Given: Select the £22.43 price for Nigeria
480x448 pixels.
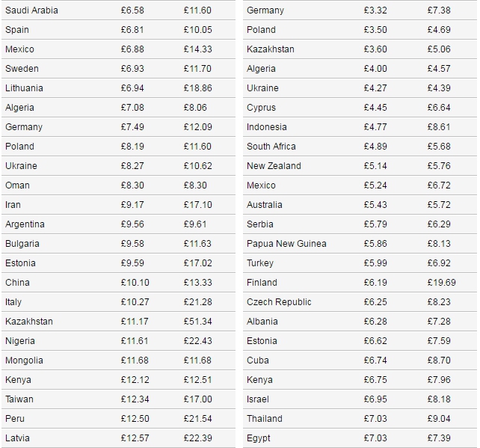Looking at the screenshot, I should (197, 341).
